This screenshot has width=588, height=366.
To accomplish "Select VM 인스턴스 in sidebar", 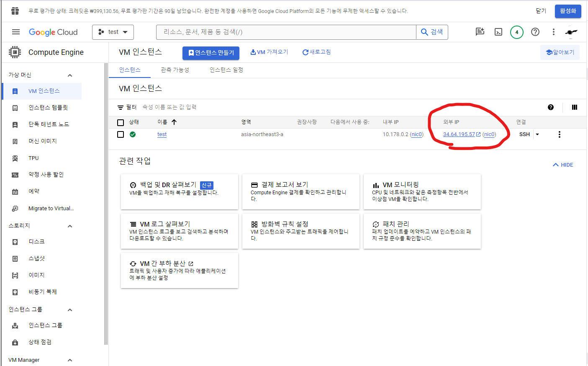I will point(42,91).
